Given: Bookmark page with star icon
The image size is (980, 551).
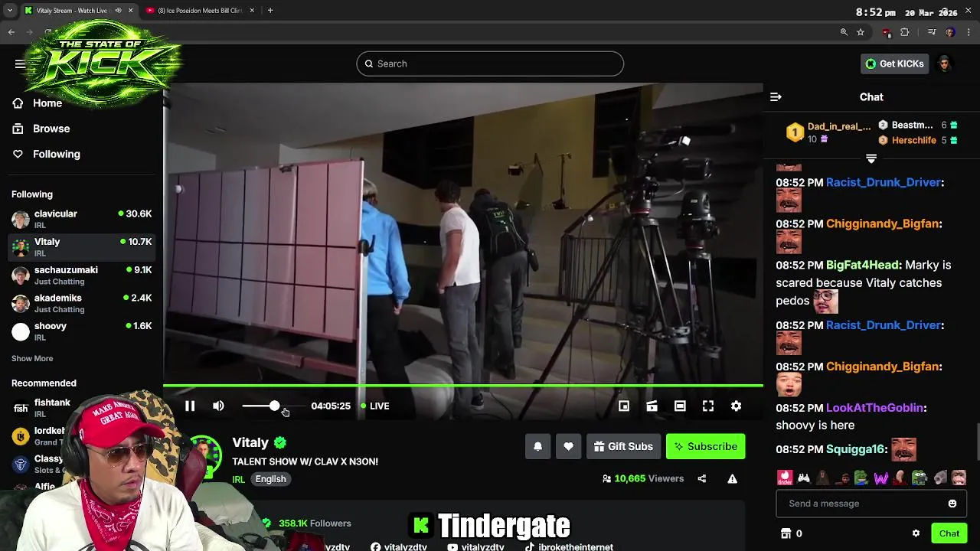Looking at the screenshot, I should 861,32.
